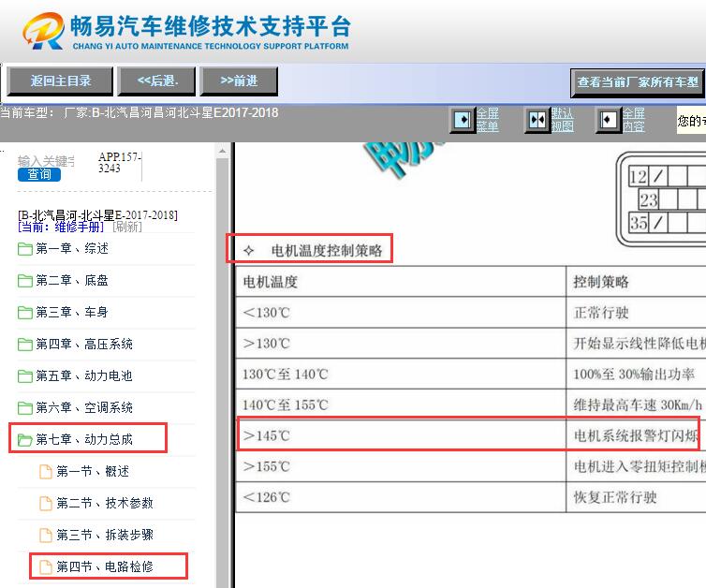This screenshot has height=588, width=706.
Task: Expand chapter 第五章、动力电池
Action: 84,375
